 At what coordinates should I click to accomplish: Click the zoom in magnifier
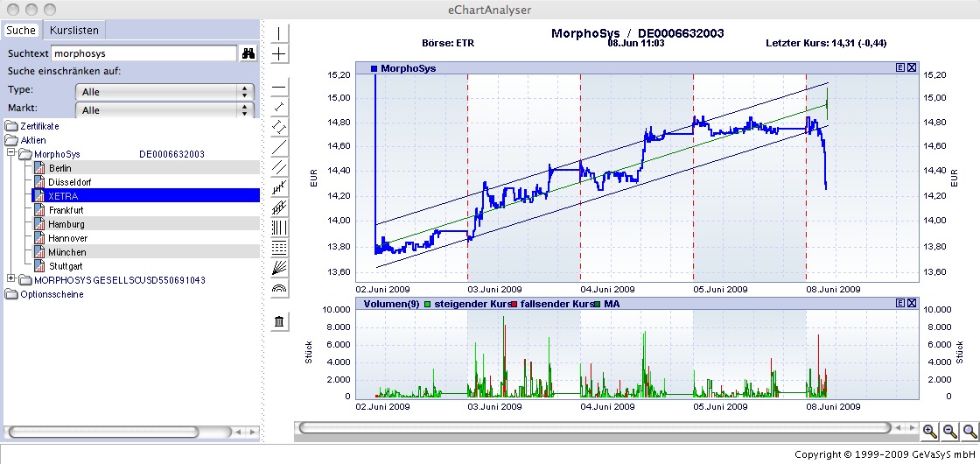pyautogui.click(x=929, y=430)
